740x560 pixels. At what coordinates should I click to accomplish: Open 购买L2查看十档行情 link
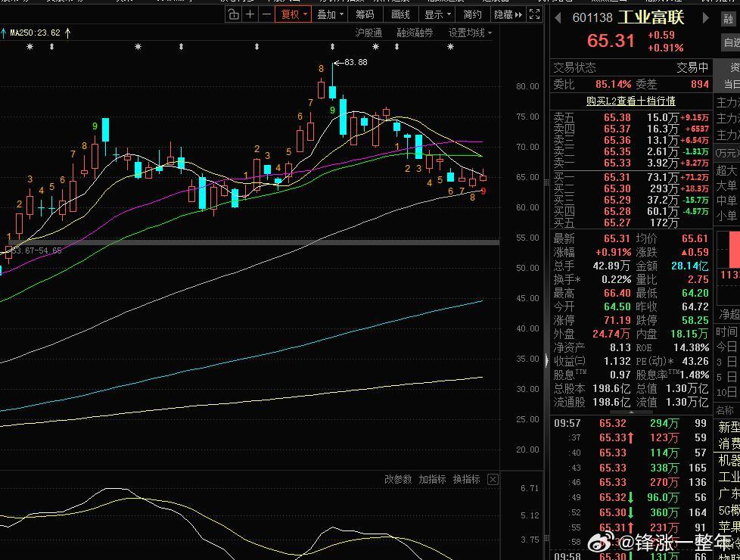pyautogui.click(x=630, y=101)
